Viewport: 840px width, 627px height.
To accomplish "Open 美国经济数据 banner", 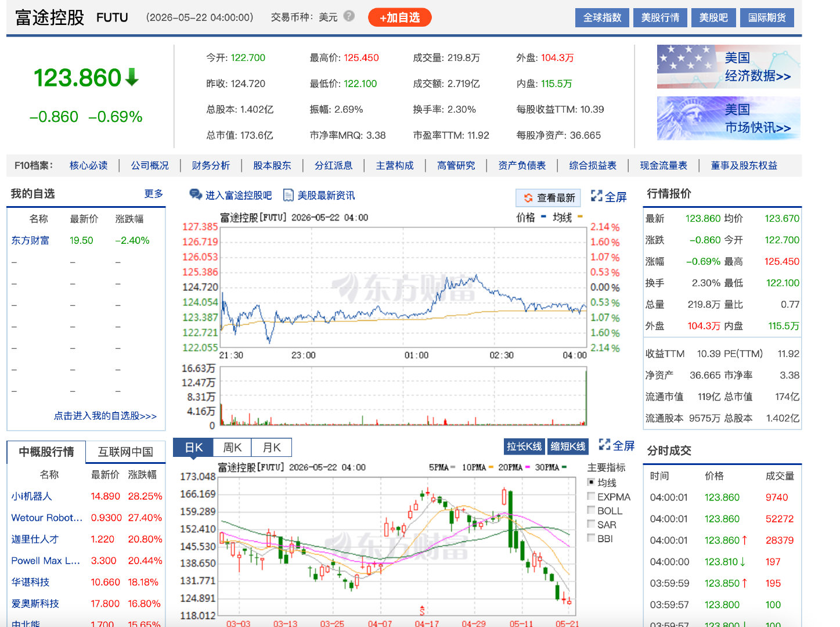I will [x=729, y=67].
